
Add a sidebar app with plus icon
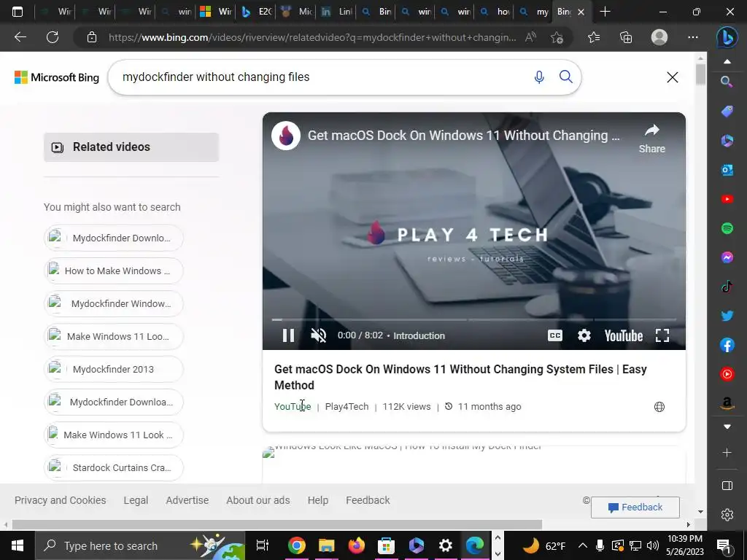click(x=727, y=452)
